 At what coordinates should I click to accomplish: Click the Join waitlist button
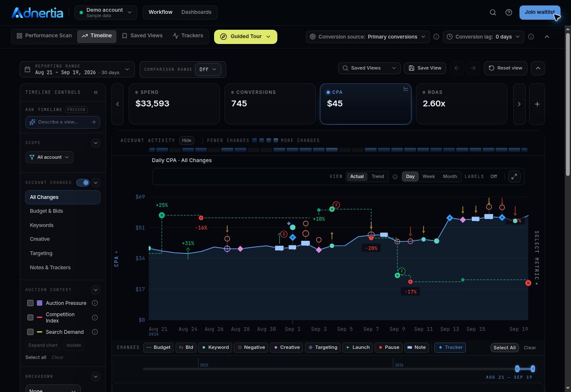pyautogui.click(x=540, y=13)
